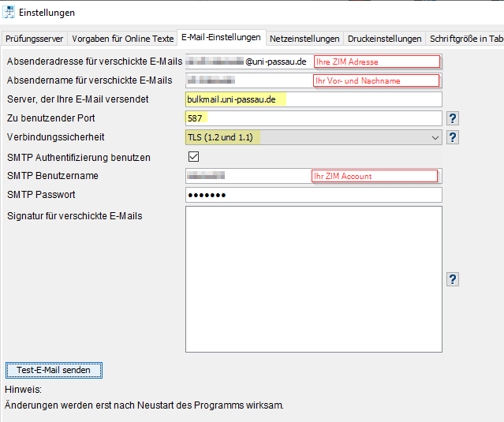The width and height of the screenshot is (504, 422).
Task: Click the port field containing 587
Action: click(314, 118)
